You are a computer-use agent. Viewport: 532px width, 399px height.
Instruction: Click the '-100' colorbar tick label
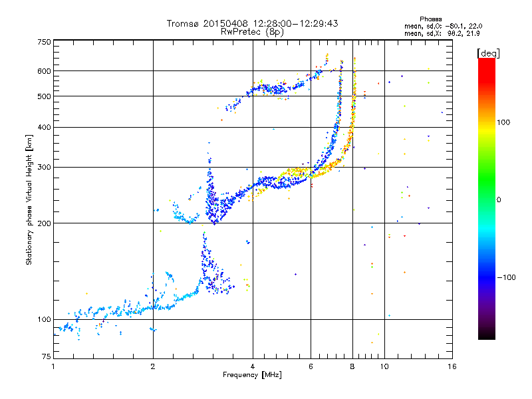pos(506,277)
